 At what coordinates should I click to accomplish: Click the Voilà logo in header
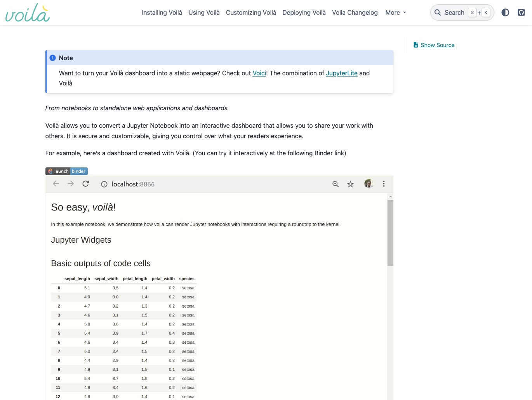tap(27, 13)
